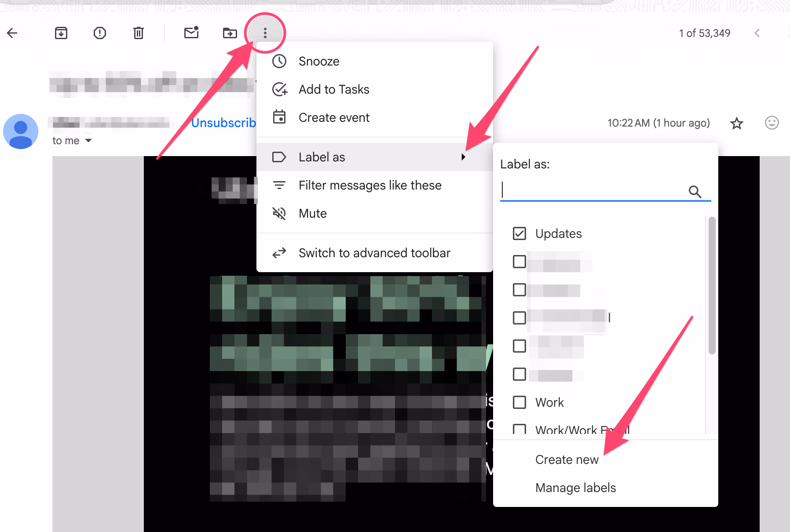Choose Create new label
Image resolution: width=790 pixels, height=532 pixels.
[567, 459]
